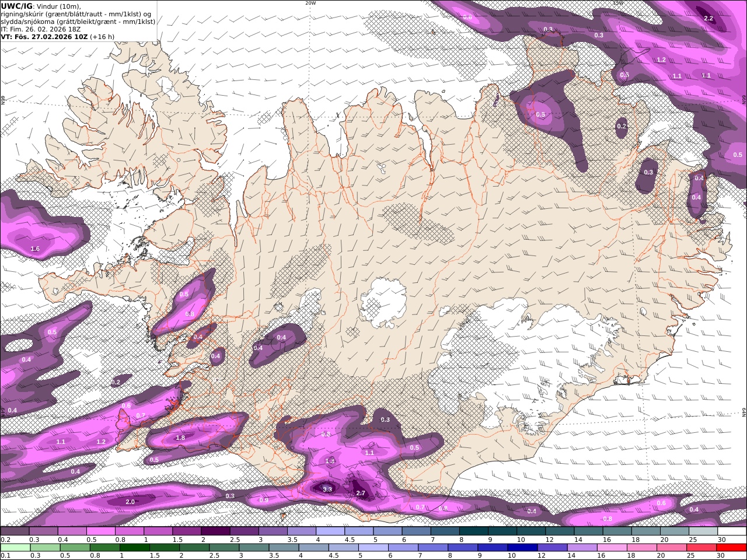Pick the mauve swatch labeled 0.3, snow legend
This screenshot has width=747, height=560.
(x=43, y=531)
